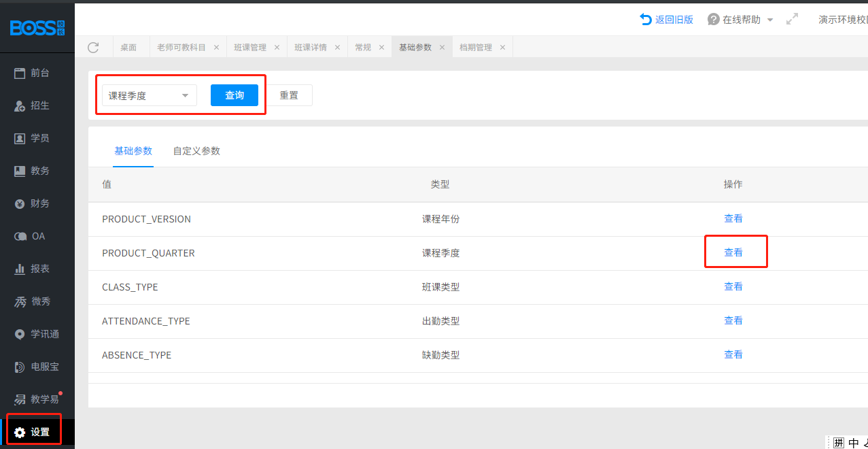
Task: Click the 查询 button
Action: pyautogui.click(x=235, y=95)
